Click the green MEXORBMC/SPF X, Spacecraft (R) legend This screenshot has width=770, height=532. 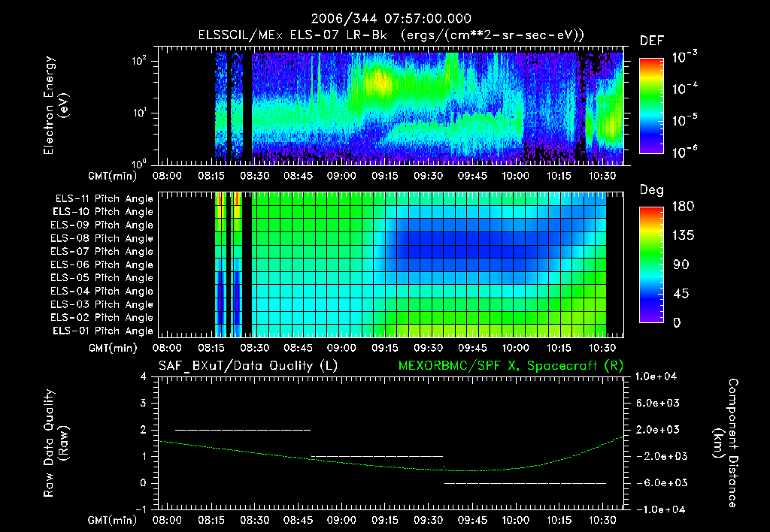511,366
